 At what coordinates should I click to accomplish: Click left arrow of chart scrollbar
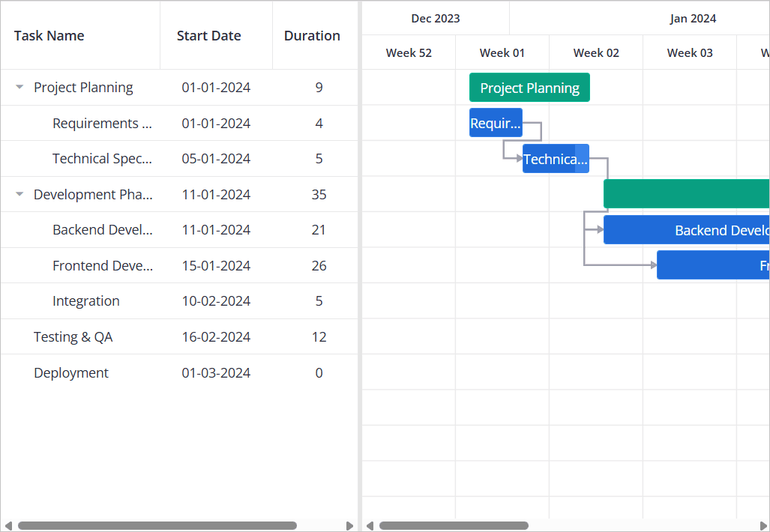pyautogui.click(x=370, y=526)
